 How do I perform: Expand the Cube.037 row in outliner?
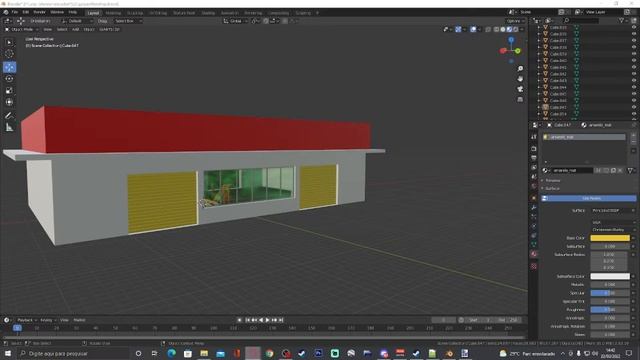pyautogui.click(x=539, y=40)
